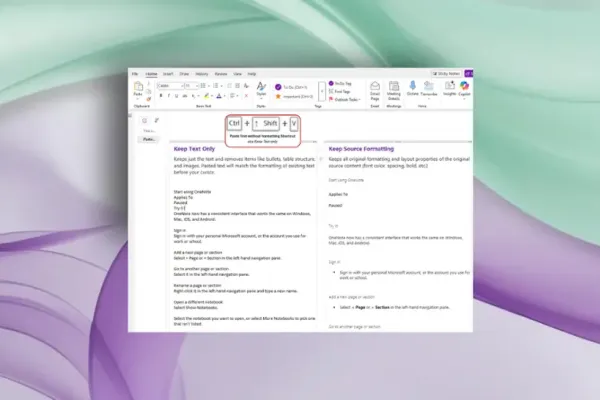The height and width of the screenshot is (400, 600).
Task: Select the To Do (Ctrl+1) tag
Action: click(x=292, y=87)
